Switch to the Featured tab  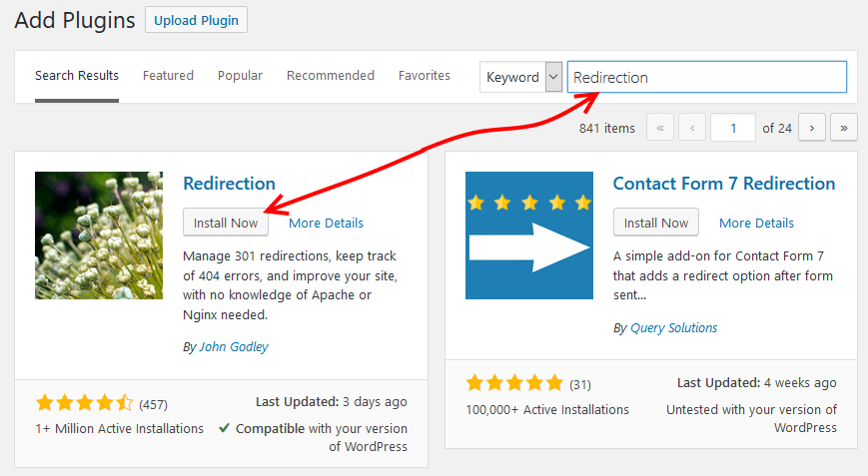[x=168, y=75]
